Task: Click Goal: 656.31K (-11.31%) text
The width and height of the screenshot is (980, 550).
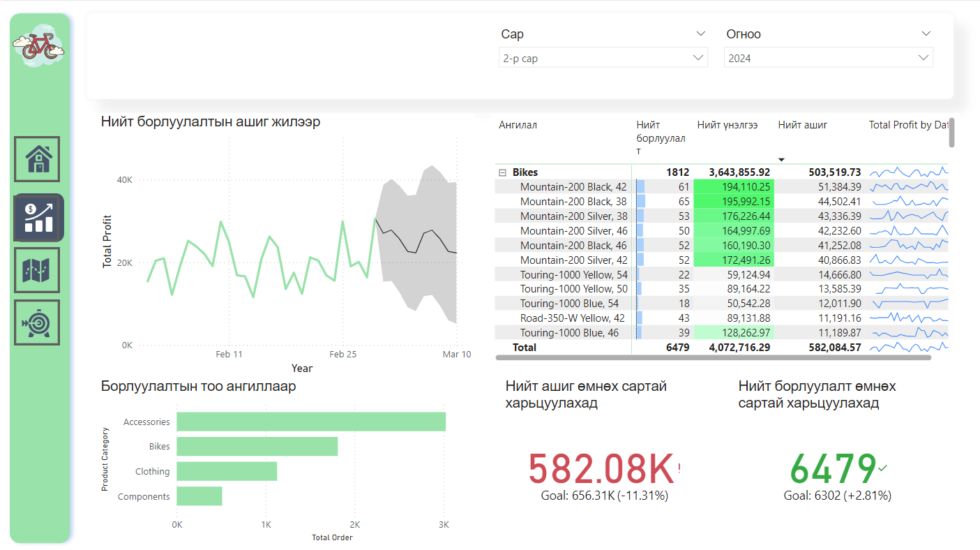Action: tap(605, 496)
